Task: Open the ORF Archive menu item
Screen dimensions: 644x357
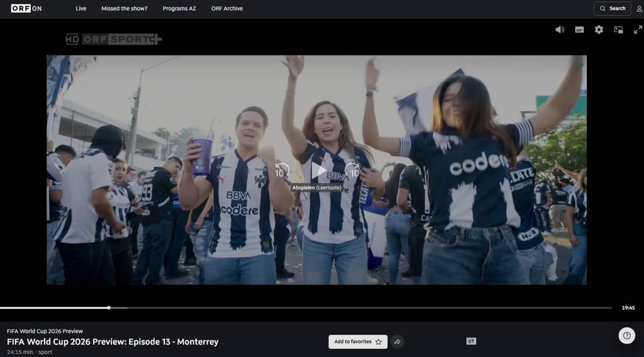Action: pyautogui.click(x=226, y=8)
